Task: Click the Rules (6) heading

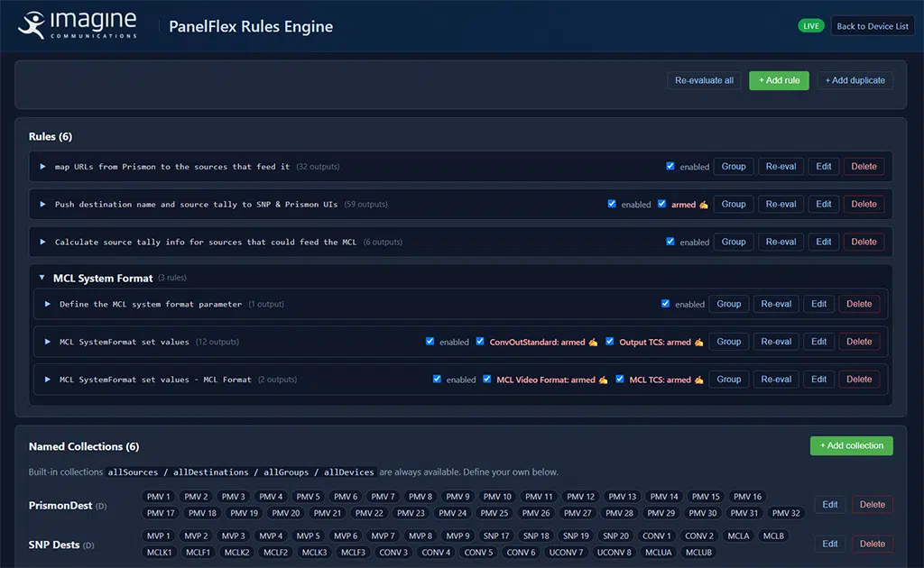Action: [x=51, y=136]
